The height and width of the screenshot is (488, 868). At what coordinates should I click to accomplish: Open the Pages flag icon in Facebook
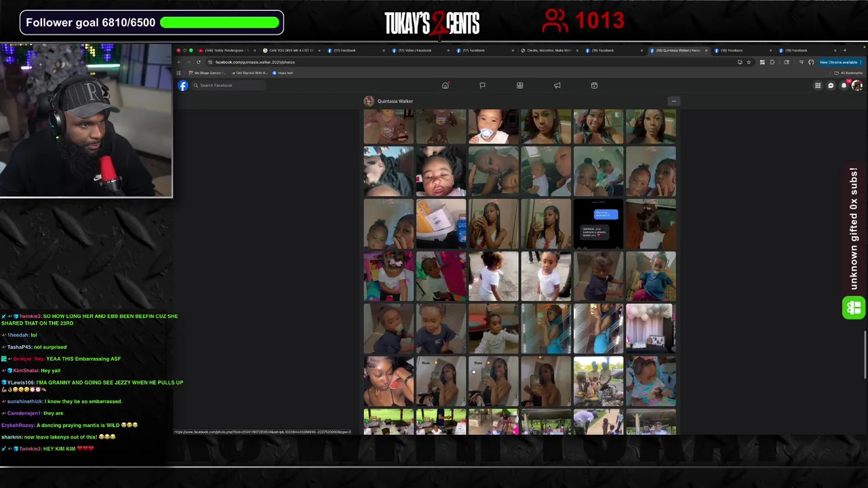(x=482, y=85)
